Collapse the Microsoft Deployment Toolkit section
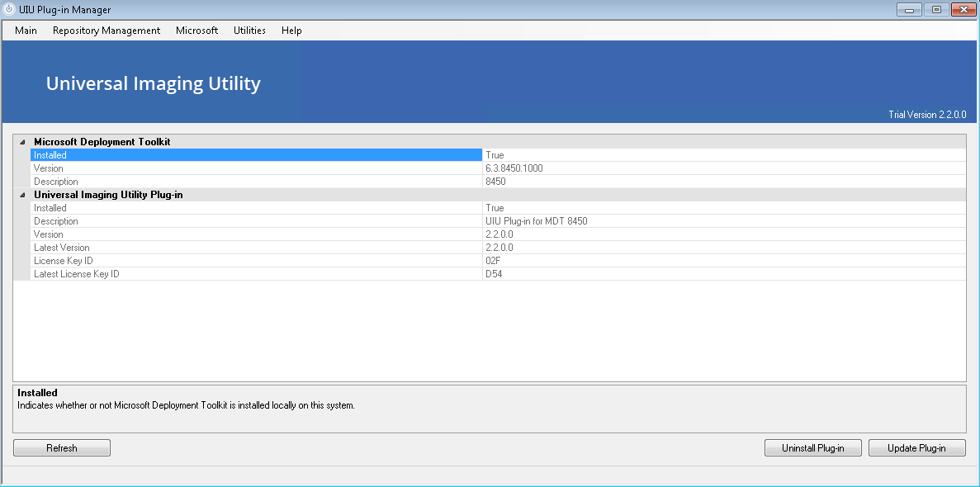Image resolution: width=980 pixels, height=487 pixels. 22,142
